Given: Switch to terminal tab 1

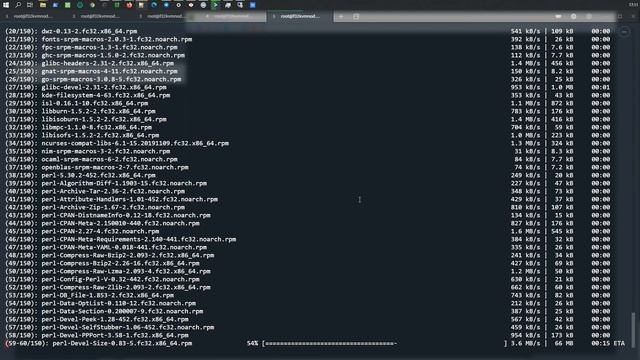Looking at the screenshot, I should click(x=33, y=16).
